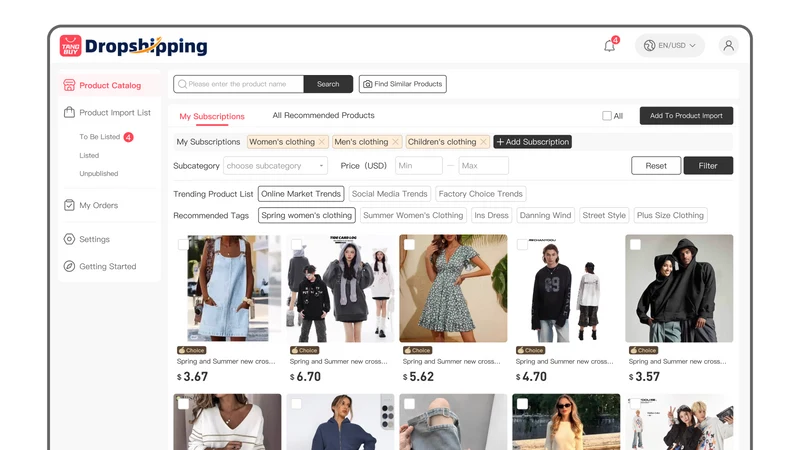Select checkbox on black hoodie couple product
This screenshot has height=450, width=800.
pyautogui.click(x=635, y=244)
